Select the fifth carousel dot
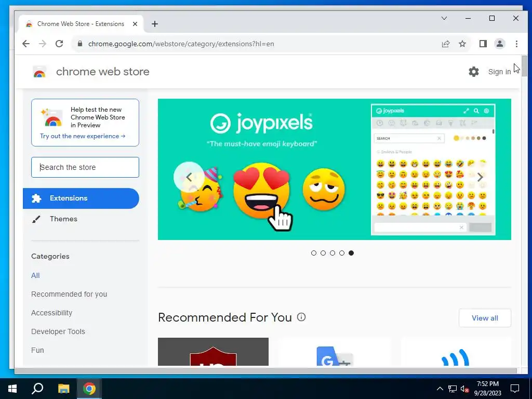 pyautogui.click(x=351, y=253)
